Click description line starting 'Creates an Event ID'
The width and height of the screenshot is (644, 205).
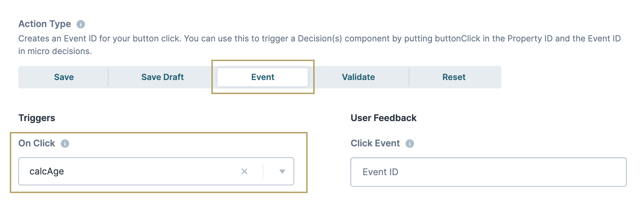[x=320, y=39]
